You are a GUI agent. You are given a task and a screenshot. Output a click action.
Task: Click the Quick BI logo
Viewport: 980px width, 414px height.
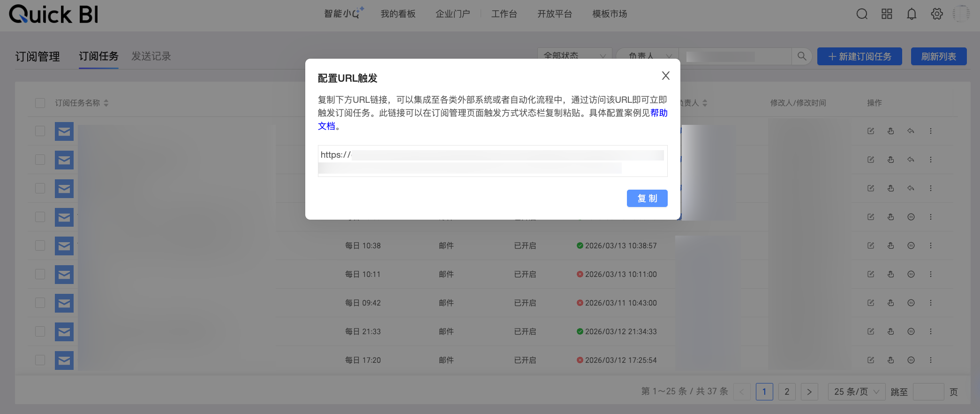pyautogui.click(x=54, y=14)
